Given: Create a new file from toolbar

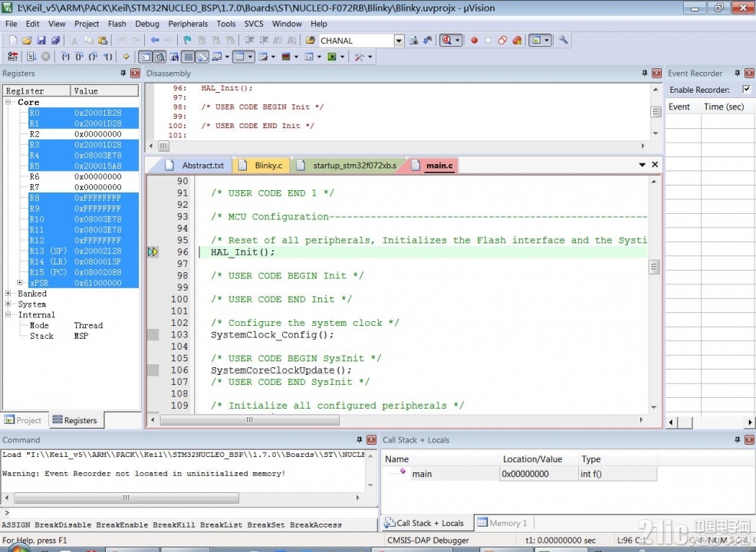Looking at the screenshot, I should coord(13,41).
